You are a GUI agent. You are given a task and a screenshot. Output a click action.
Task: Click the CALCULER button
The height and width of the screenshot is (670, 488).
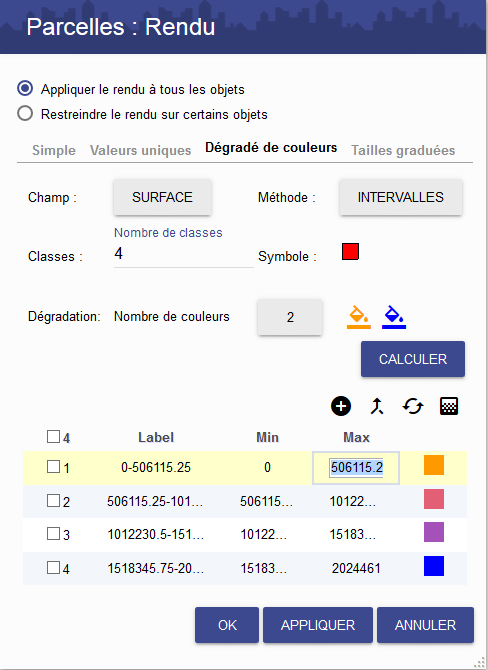click(413, 359)
